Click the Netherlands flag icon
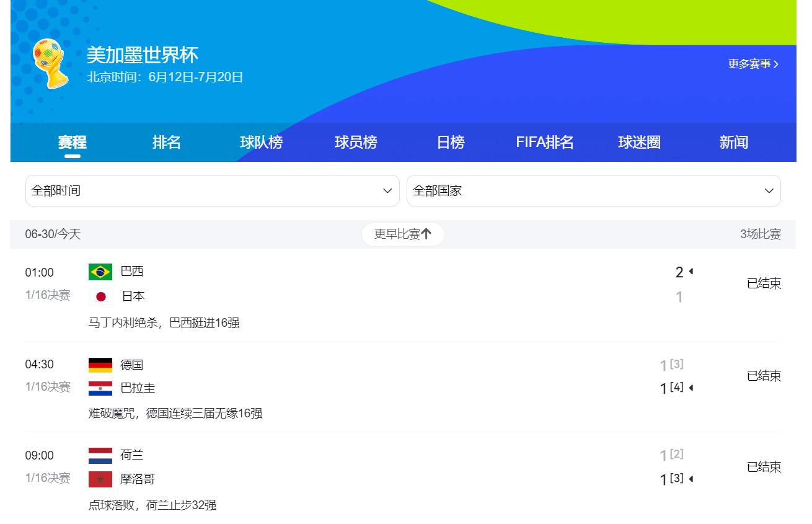The image size is (812, 524). click(x=100, y=456)
